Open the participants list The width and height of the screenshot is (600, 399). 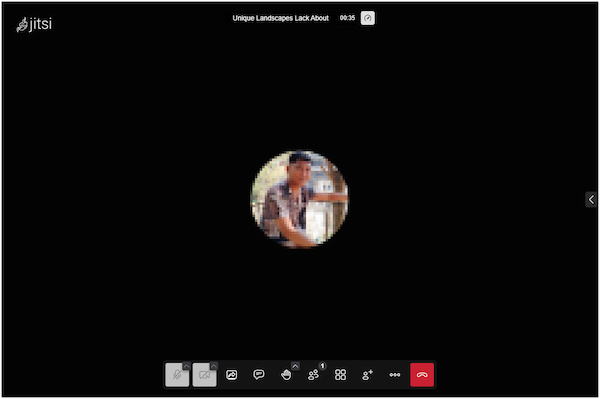(313, 375)
